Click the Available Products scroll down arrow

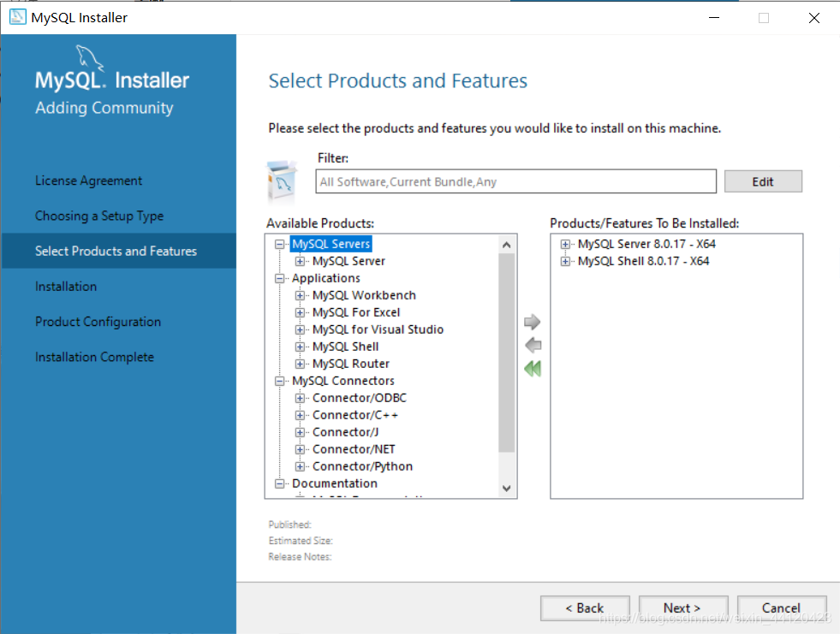[x=506, y=488]
